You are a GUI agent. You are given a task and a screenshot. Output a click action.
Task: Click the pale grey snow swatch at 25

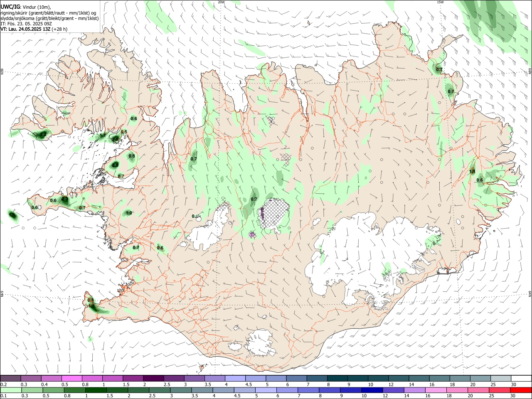[x=500, y=379]
